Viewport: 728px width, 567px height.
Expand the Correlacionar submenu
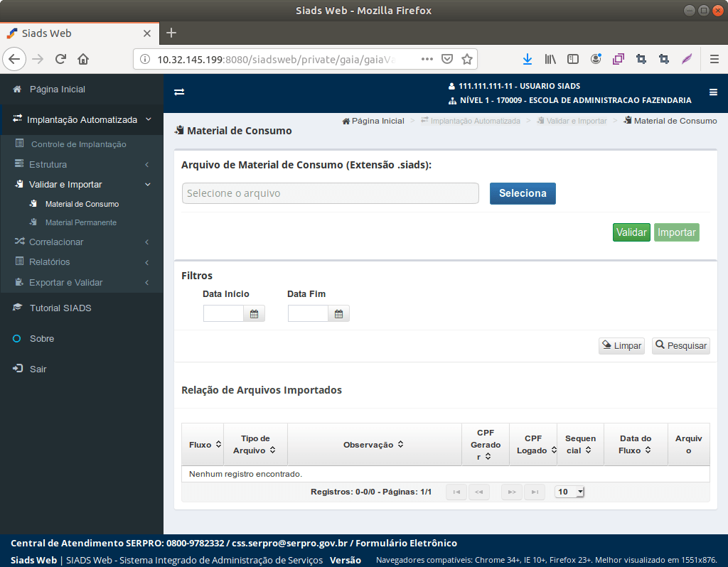pyautogui.click(x=82, y=242)
